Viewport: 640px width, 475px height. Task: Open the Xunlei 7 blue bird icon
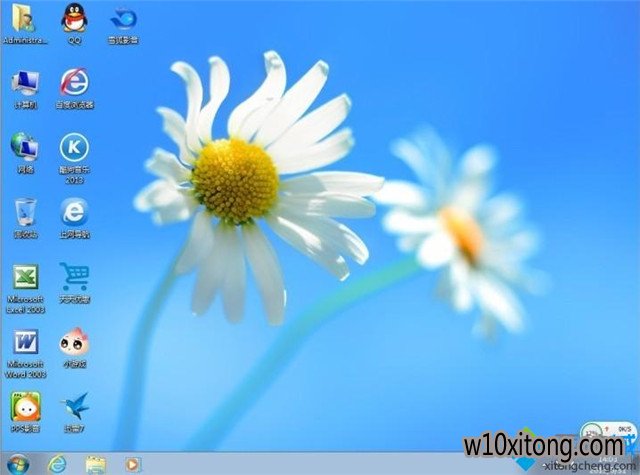(x=74, y=406)
